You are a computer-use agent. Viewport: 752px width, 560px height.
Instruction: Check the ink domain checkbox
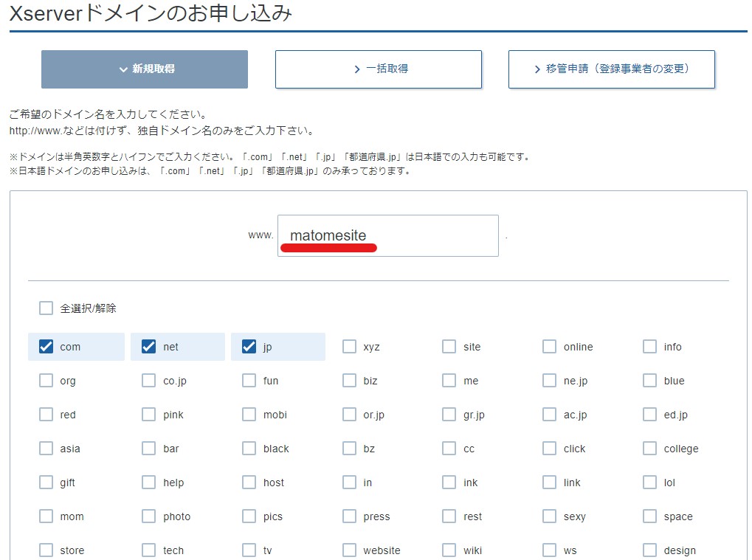tap(449, 483)
